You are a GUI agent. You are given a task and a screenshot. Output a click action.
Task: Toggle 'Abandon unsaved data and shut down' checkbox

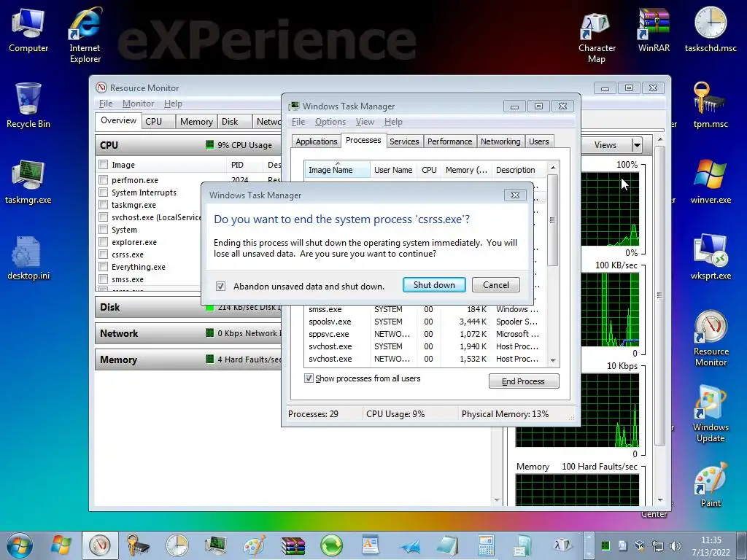[x=220, y=286]
